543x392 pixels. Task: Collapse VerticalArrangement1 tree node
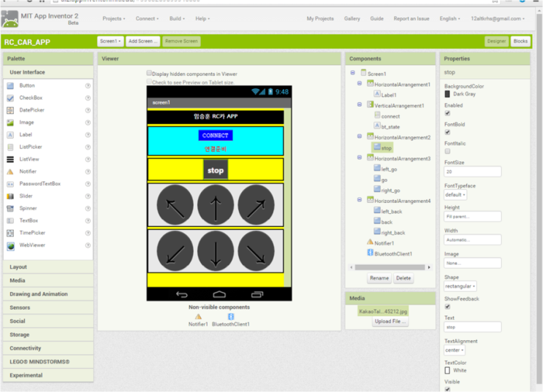(360, 104)
